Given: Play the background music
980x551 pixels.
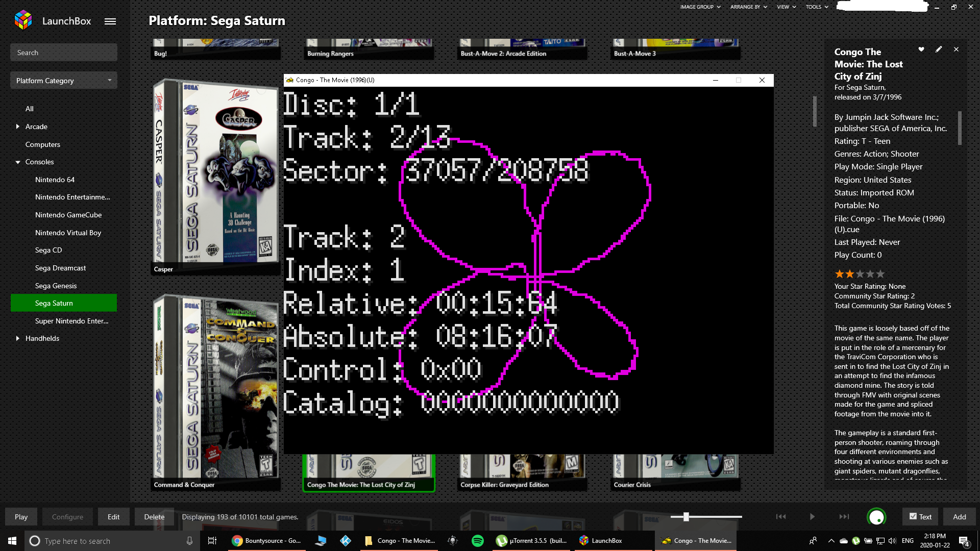Looking at the screenshot, I should [812, 517].
